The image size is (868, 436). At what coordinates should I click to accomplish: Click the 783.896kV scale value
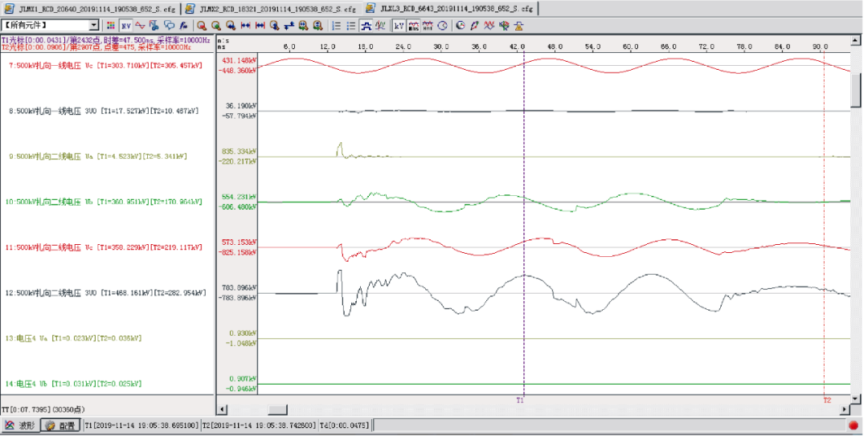pos(239,287)
